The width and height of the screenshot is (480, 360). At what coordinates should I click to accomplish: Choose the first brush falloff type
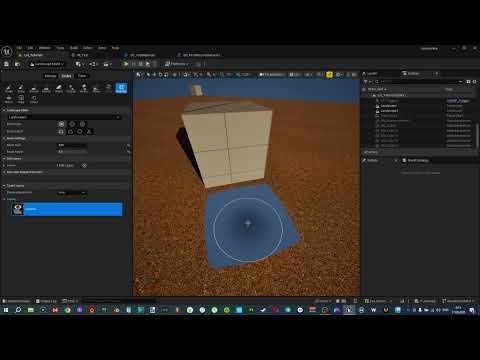point(61,131)
